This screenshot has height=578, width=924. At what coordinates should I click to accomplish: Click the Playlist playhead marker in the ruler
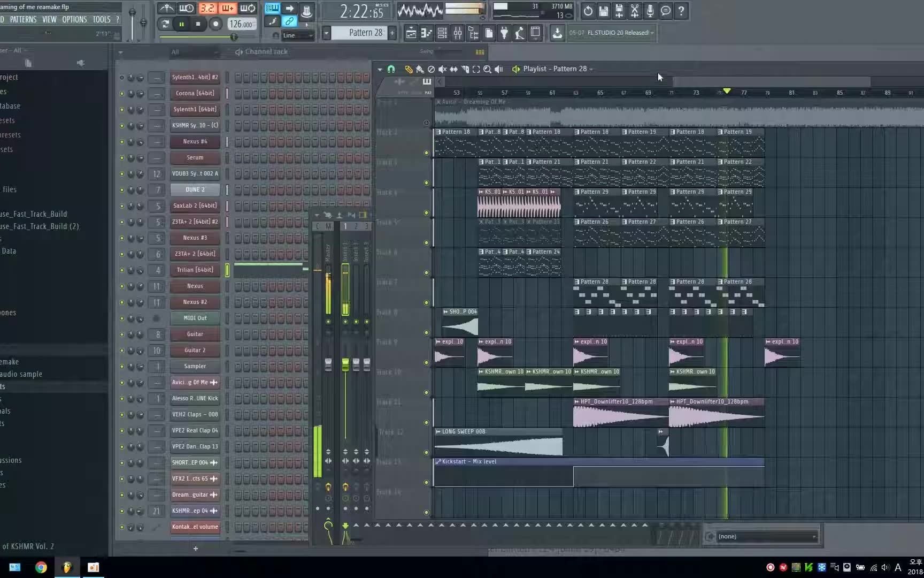click(726, 91)
